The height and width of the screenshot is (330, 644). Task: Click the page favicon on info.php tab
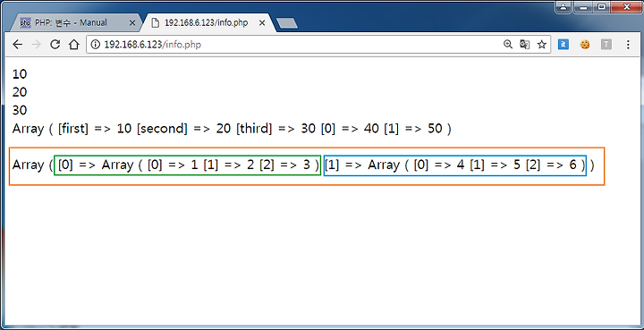pos(155,23)
